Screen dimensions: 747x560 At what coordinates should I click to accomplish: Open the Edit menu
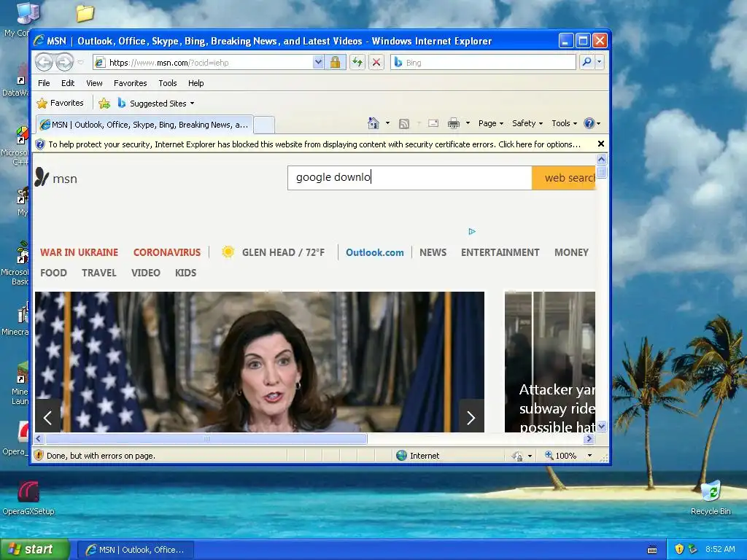pyautogui.click(x=68, y=83)
